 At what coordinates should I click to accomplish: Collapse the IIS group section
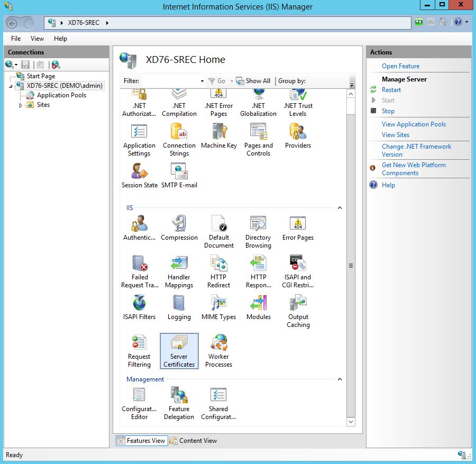(340, 208)
